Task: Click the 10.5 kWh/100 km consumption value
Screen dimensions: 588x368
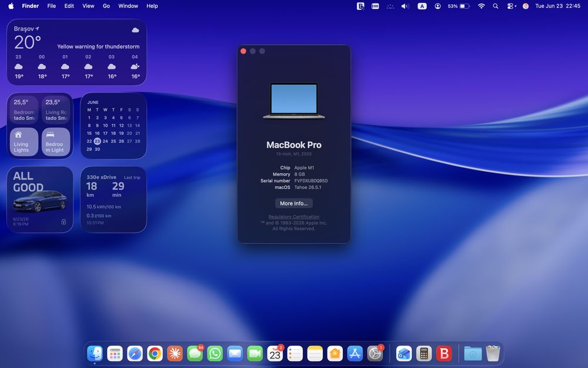Action: [104, 207]
